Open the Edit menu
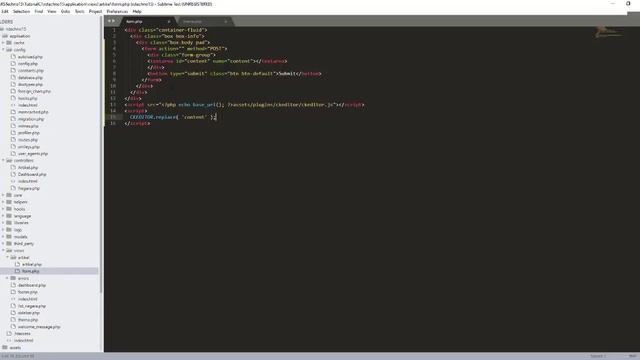This screenshot has height=360, width=640. (4, 11)
